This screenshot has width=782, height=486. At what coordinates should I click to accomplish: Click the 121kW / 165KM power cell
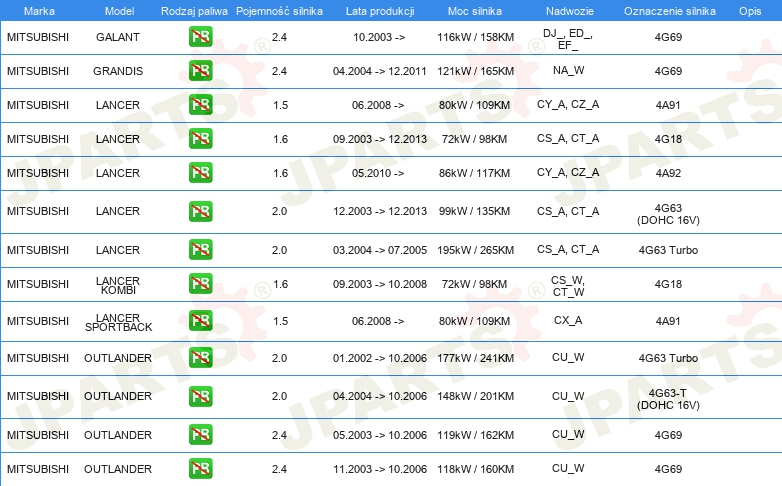pos(475,71)
